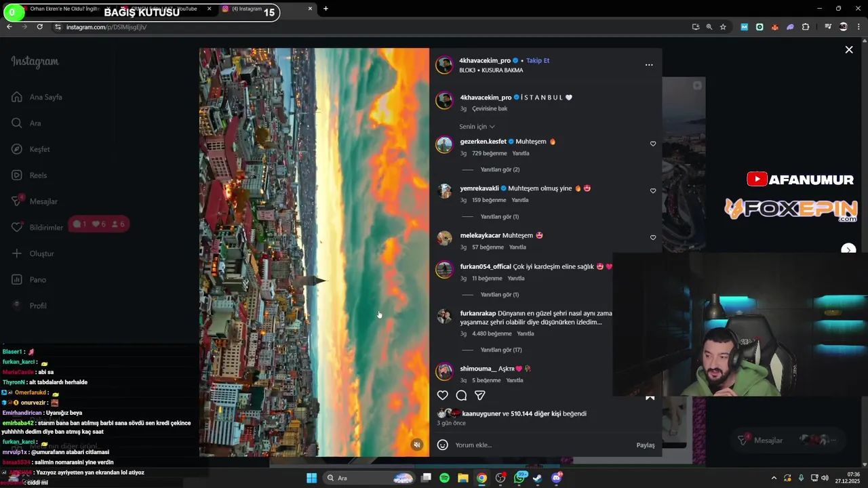Open the taskbar volume control
868x488 pixels.
825,478
